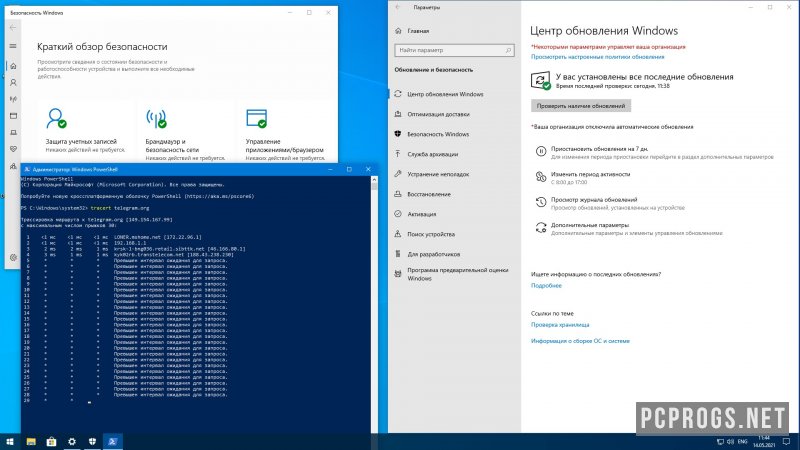Open Управление приложениями/браузером tile
This screenshot has width=800, height=450.
click(285, 130)
